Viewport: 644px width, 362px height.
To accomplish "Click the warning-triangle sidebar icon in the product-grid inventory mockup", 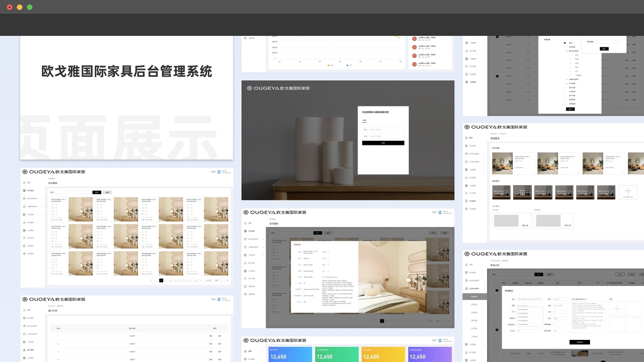I will coord(24,222).
